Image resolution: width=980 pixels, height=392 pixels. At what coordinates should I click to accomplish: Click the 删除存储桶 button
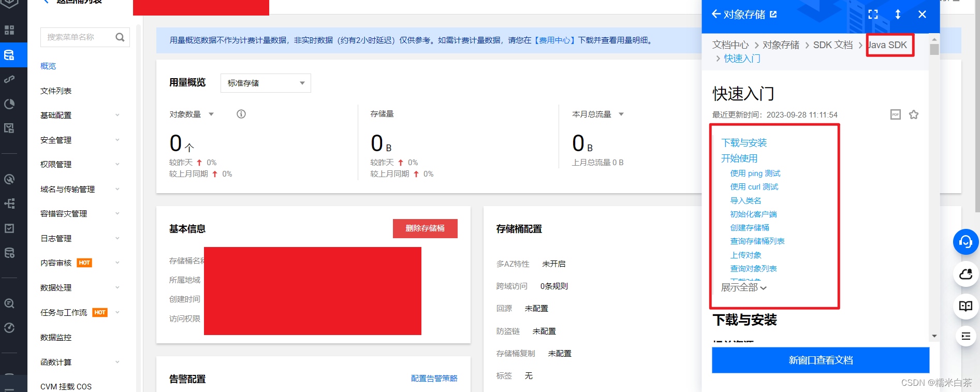pyautogui.click(x=425, y=228)
